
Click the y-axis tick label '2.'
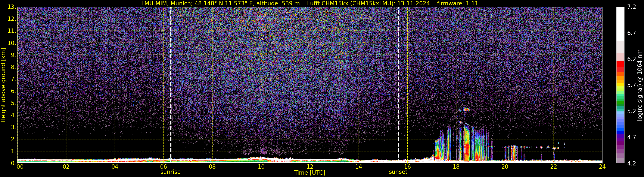click(13, 139)
